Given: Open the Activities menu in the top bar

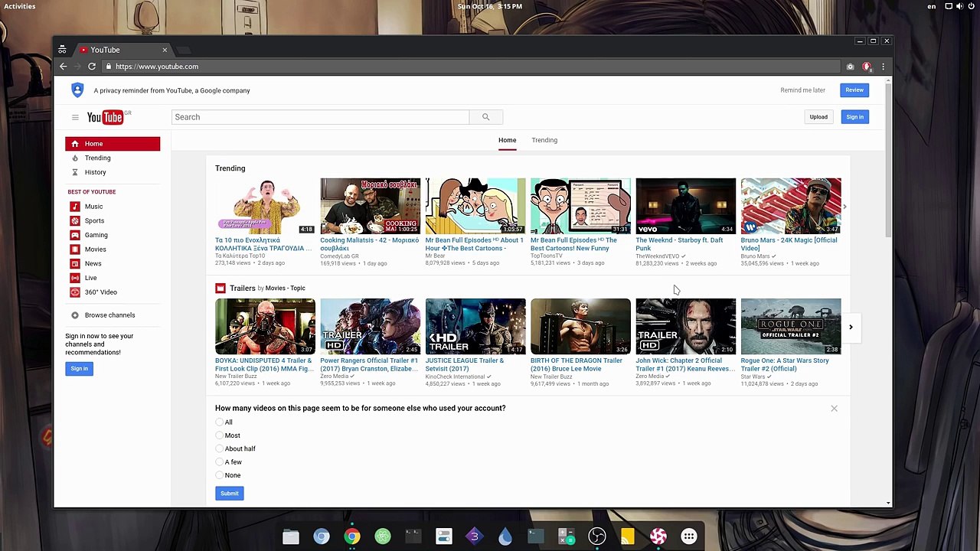Looking at the screenshot, I should click(x=19, y=6).
